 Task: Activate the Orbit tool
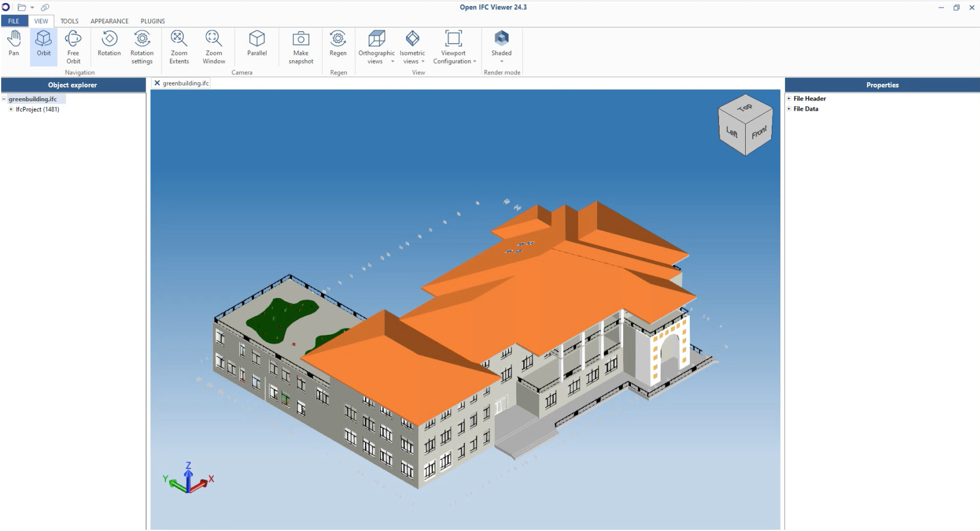(x=43, y=44)
